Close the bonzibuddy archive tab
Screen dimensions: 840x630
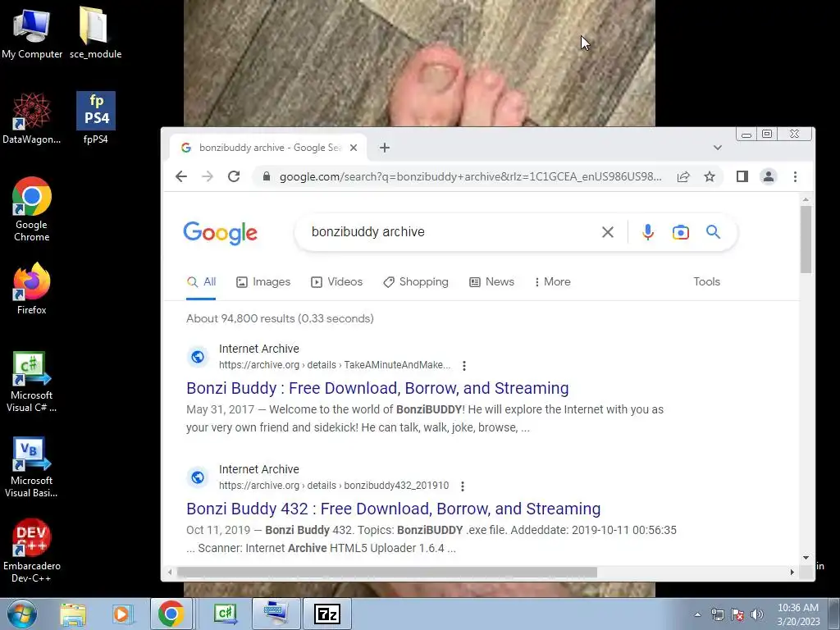[x=354, y=148]
